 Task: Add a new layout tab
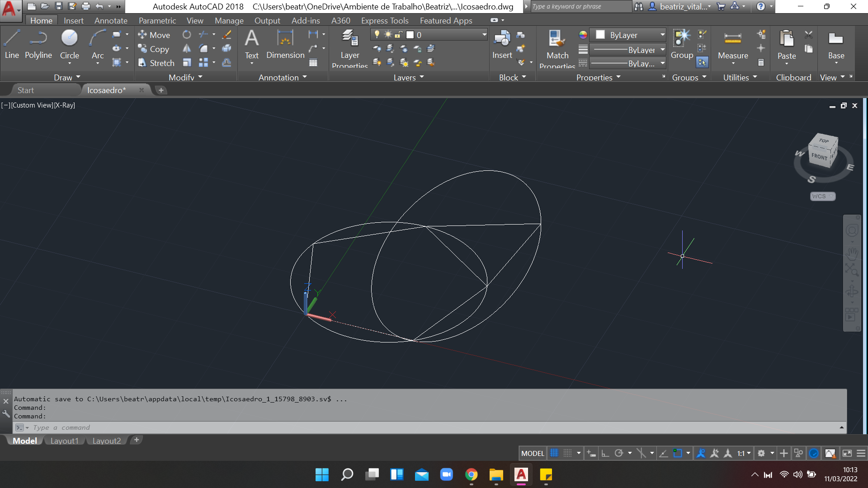pos(137,440)
